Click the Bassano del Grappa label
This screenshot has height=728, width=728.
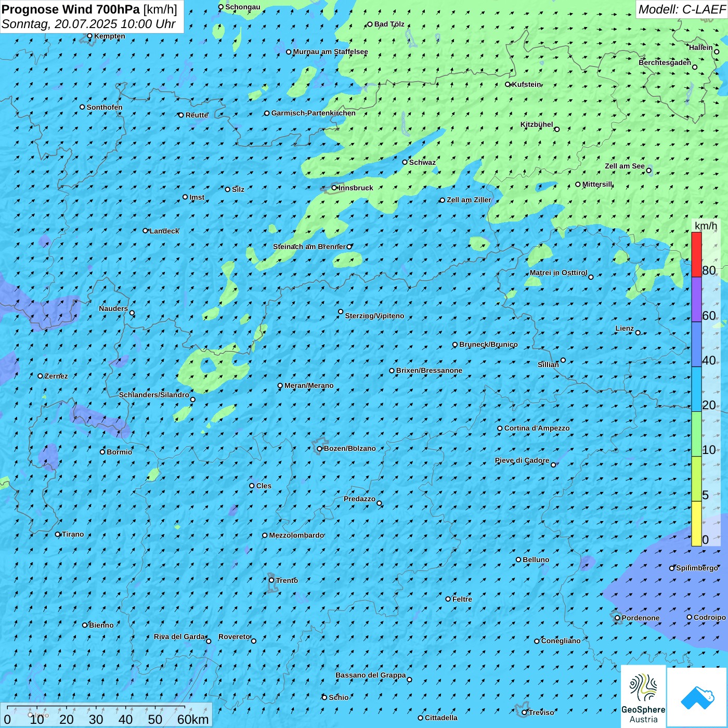pos(371,675)
